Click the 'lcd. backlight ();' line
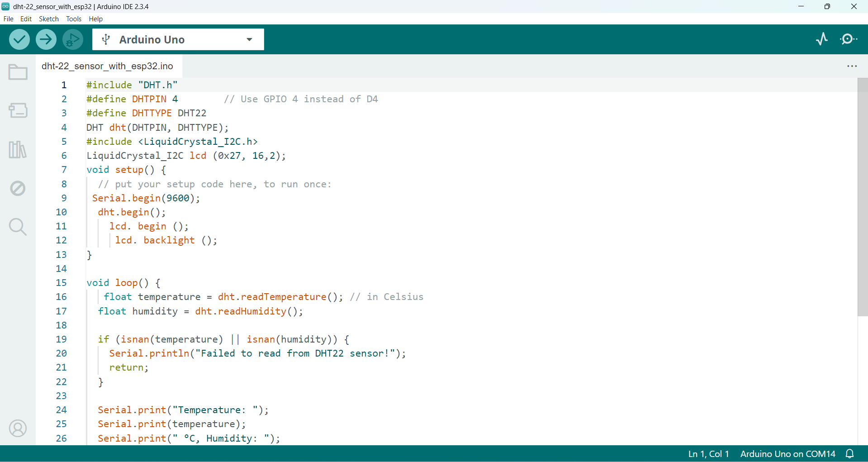The image size is (868, 462). tap(166, 240)
